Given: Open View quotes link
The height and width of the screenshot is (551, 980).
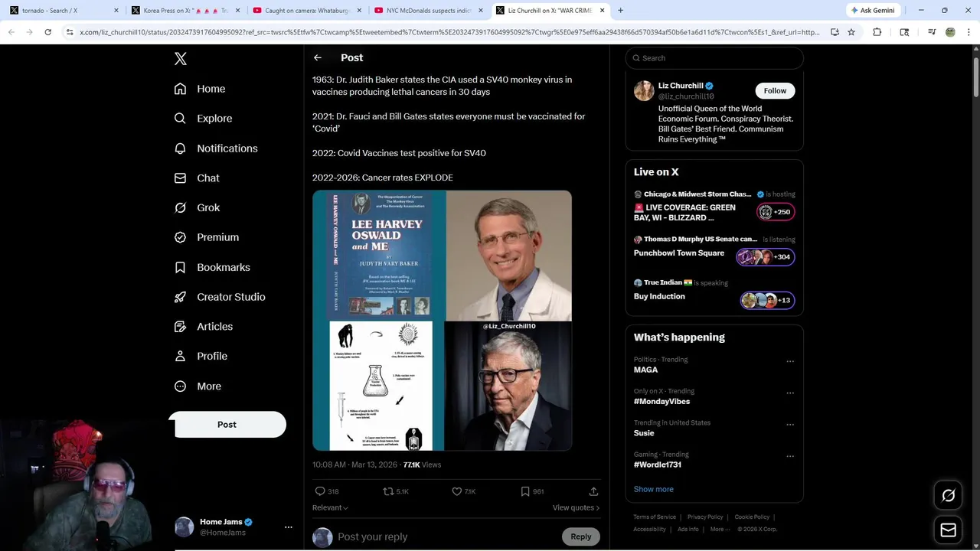Looking at the screenshot, I should [x=576, y=507].
